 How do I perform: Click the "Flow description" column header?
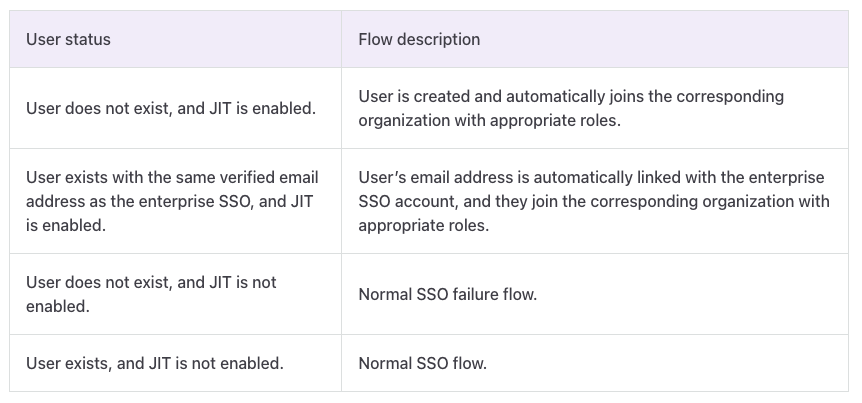[419, 40]
